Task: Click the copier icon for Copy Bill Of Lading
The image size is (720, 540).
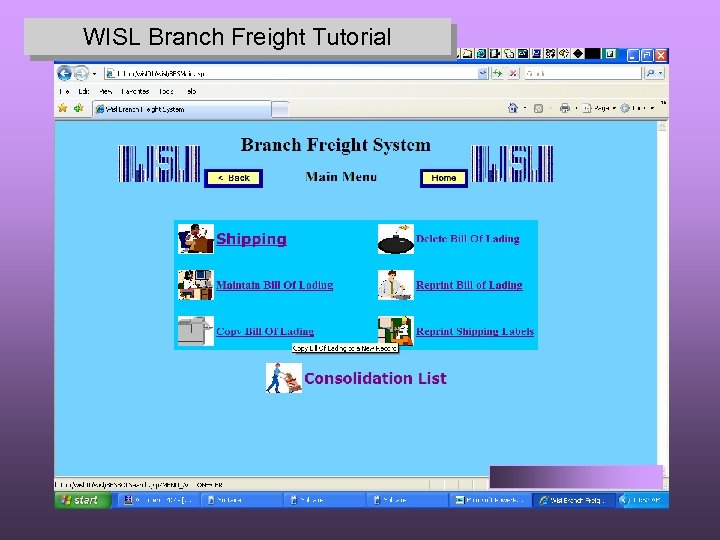Action: point(196,331)
